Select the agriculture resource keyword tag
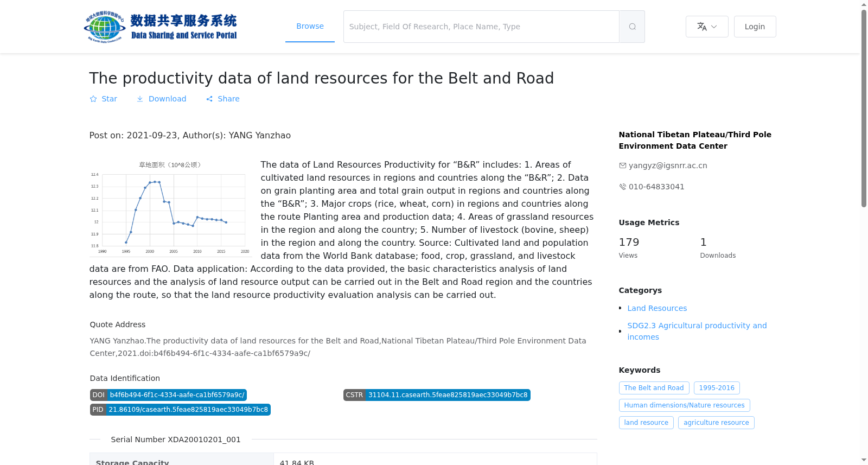This screenshot has width=868, height=465. coord(716,423)
